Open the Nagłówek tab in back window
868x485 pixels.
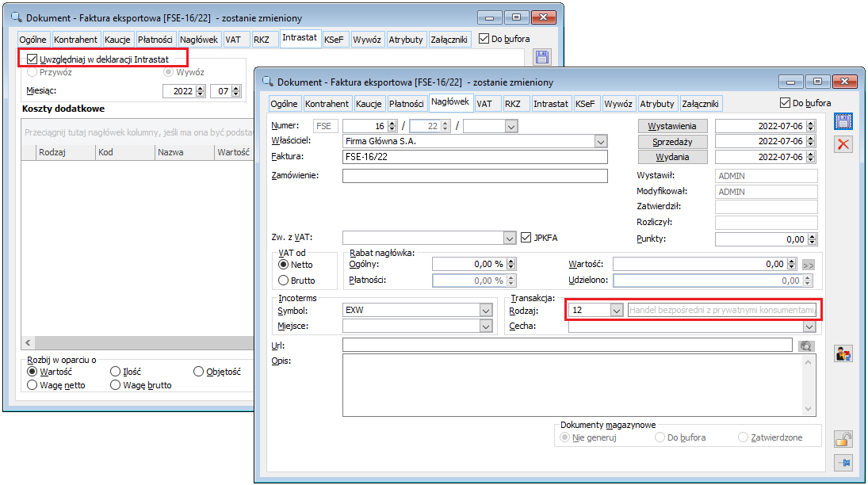tap(199, 40)
